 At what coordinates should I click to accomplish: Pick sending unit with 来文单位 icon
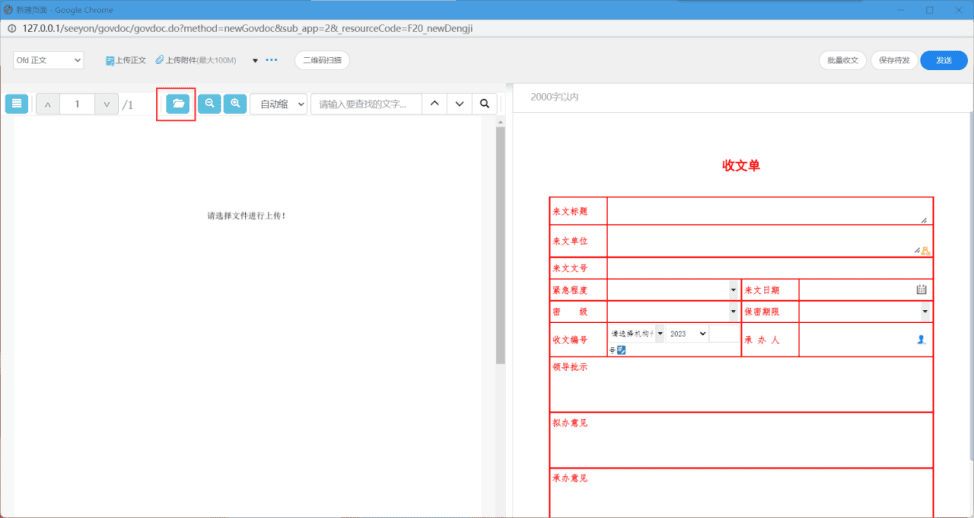[926, 251]
